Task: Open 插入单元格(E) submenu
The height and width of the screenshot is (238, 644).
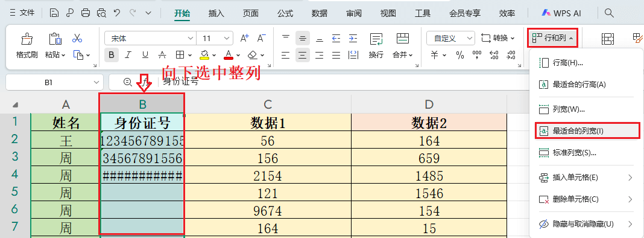Action: tap(587, 178)
